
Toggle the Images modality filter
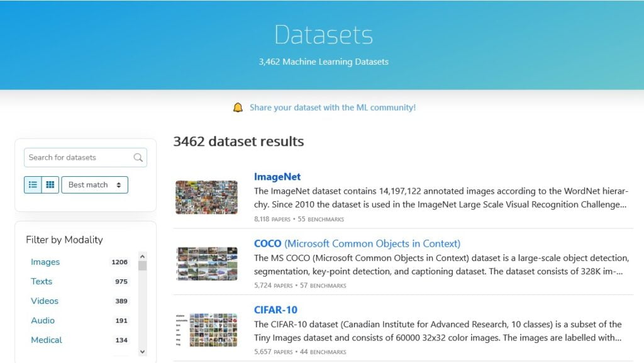tap(45, 262)
